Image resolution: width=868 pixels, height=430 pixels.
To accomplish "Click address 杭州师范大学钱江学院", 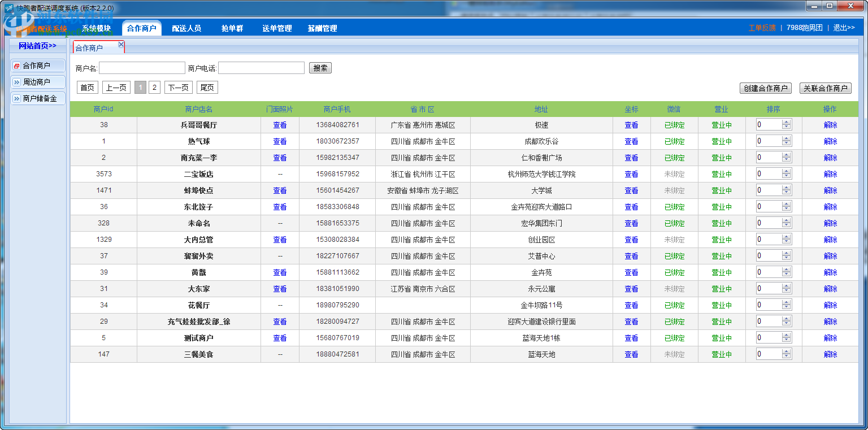I will pyautogui.click(x=541, y=174).
